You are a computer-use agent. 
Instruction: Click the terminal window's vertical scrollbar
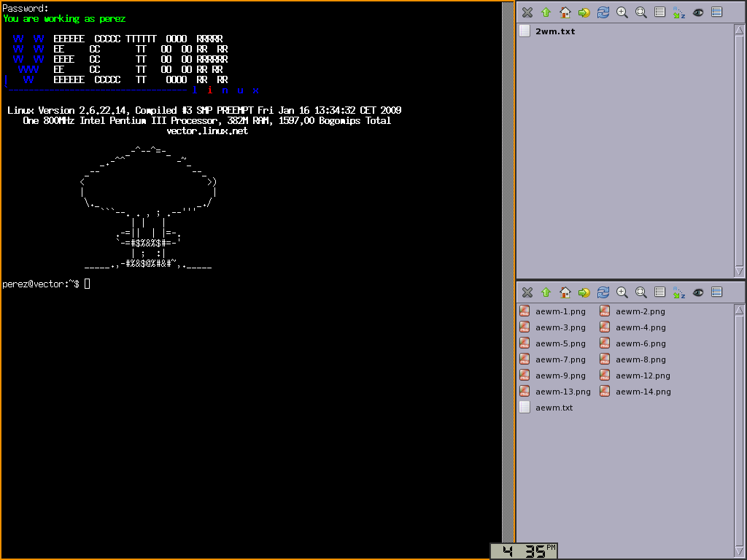(x=508, y=272)
